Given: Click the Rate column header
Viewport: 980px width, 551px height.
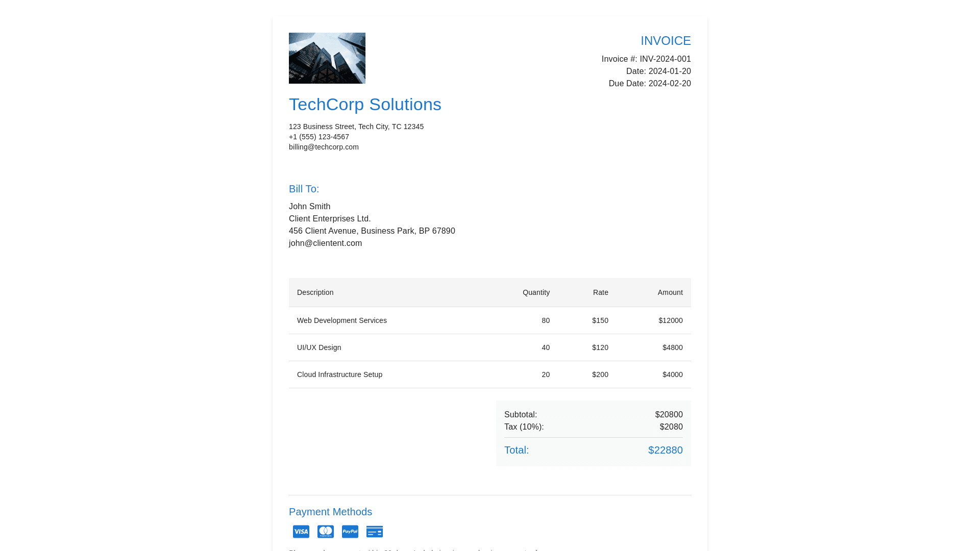Looking at the screenshot, I should point(600,292).
